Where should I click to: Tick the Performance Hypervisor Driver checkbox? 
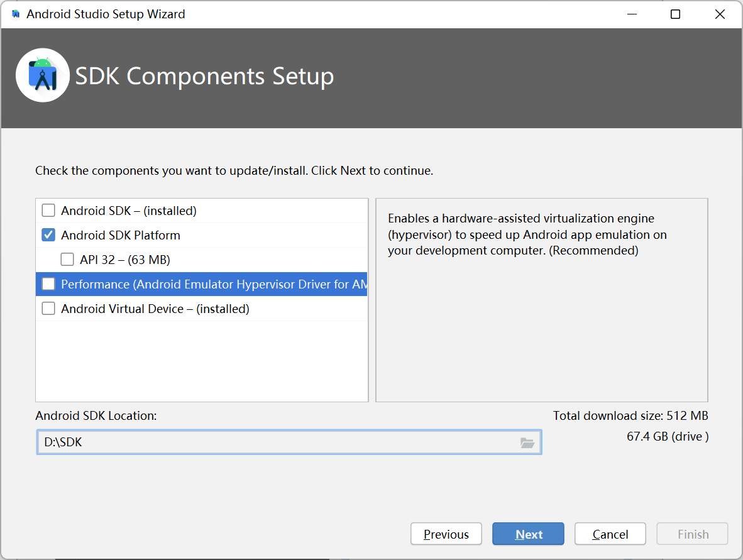pyautogui.click(x=48, y=284)
